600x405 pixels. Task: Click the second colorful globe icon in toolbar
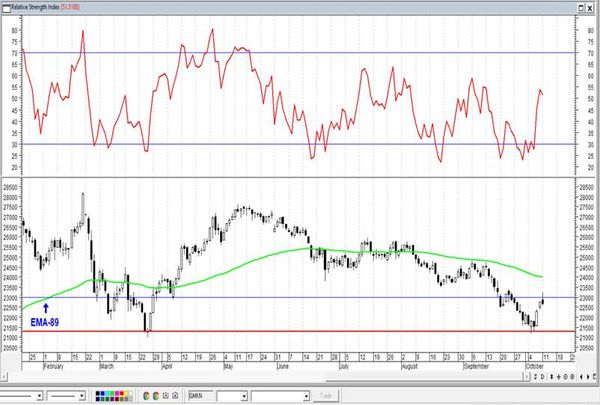coord(156,396)
